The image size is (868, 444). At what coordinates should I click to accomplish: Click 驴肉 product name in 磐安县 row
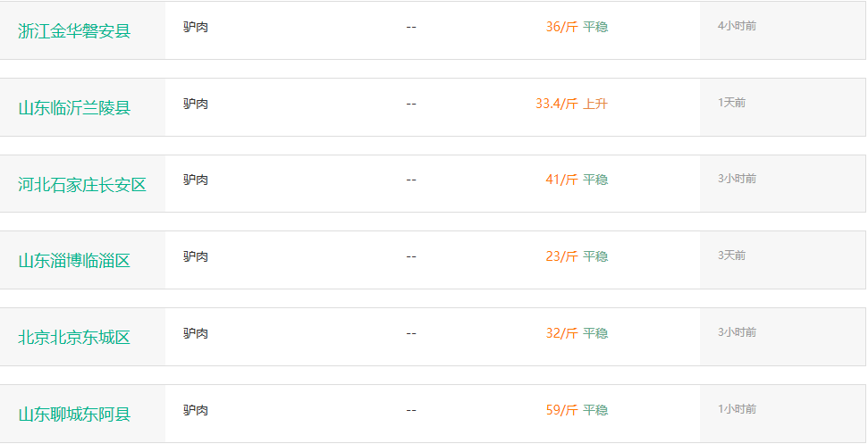coord(196,27)
